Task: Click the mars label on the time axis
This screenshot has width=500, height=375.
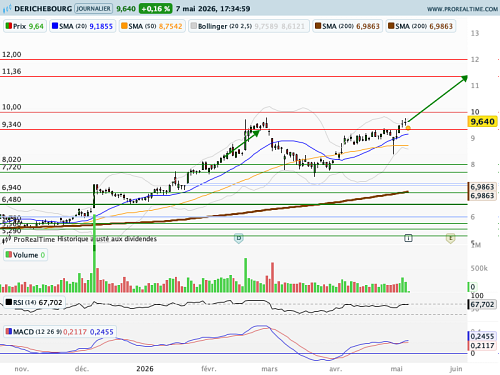Action: 269,369
